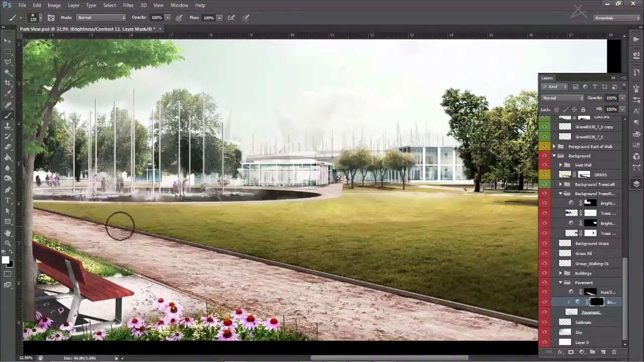
Task: Toggle visibility of the Buildings group
Action: click(544, 273)
